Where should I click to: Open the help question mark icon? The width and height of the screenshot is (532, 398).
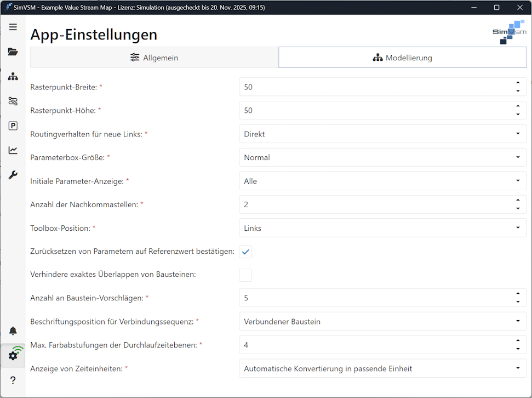point(13,380)
